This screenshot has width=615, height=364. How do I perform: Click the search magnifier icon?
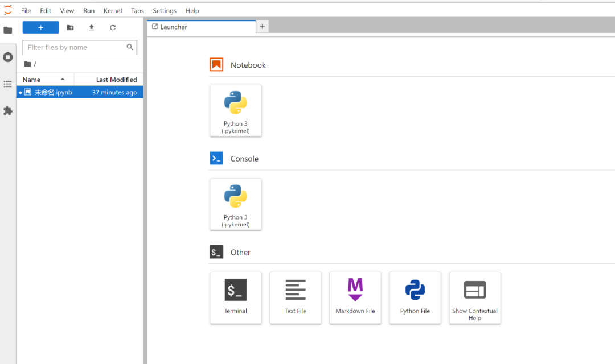click(x=130, y=47)
